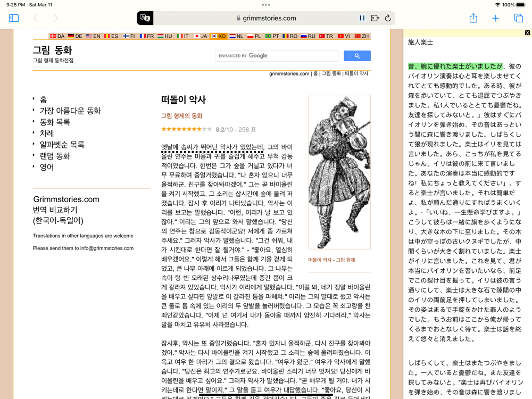Open the wandering musician illustration
The height and width of the screenshot is (399, 532).
point(339,172)
